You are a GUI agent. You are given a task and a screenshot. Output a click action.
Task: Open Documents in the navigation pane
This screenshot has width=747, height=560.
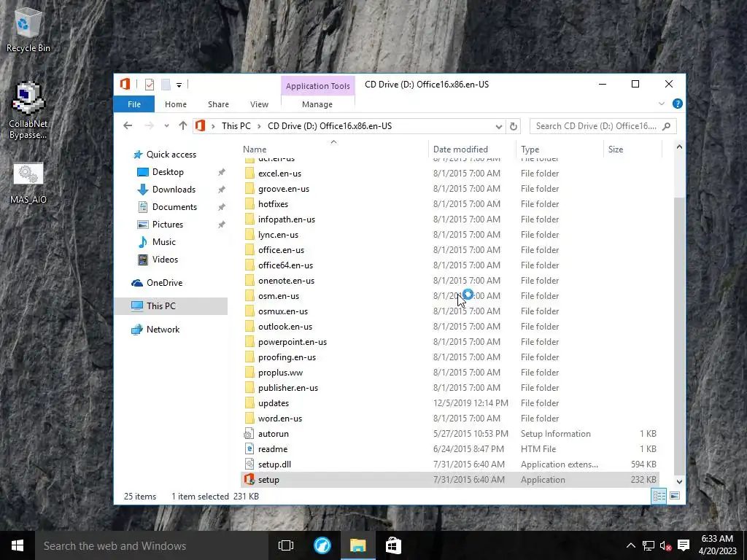[174, 207]
